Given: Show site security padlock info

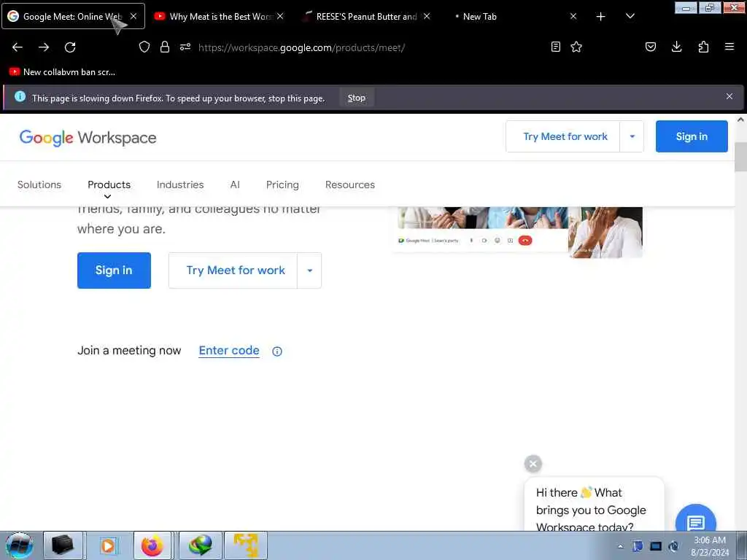Looking at the screenshot, I should (165, 47).
